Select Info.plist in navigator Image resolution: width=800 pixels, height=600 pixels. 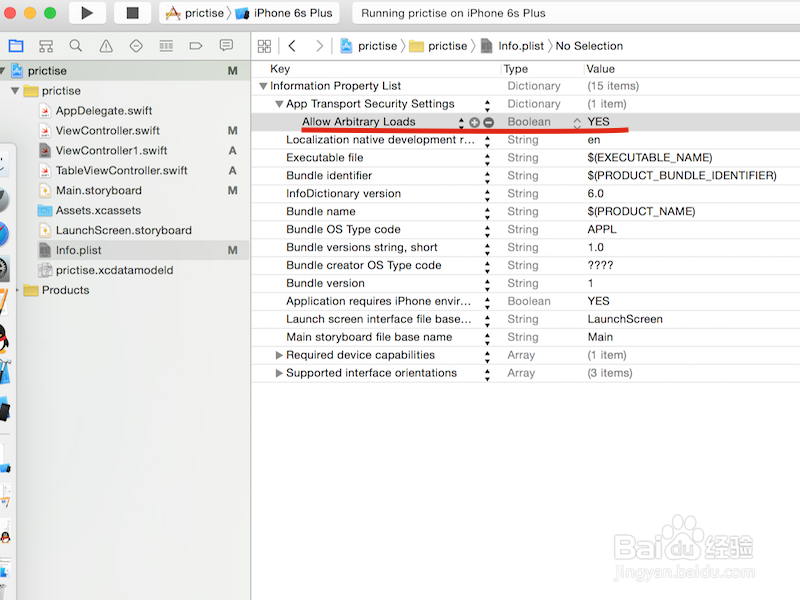point(78,250)
